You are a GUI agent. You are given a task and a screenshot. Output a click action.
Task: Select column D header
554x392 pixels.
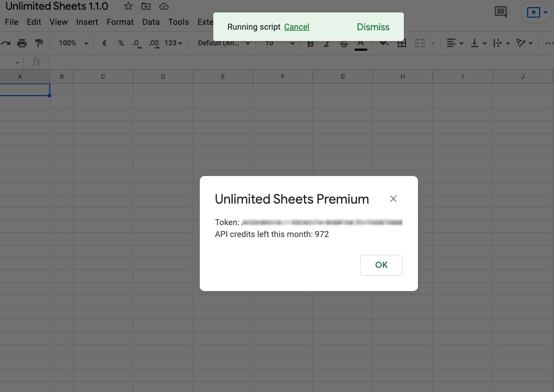pos(163,77)
